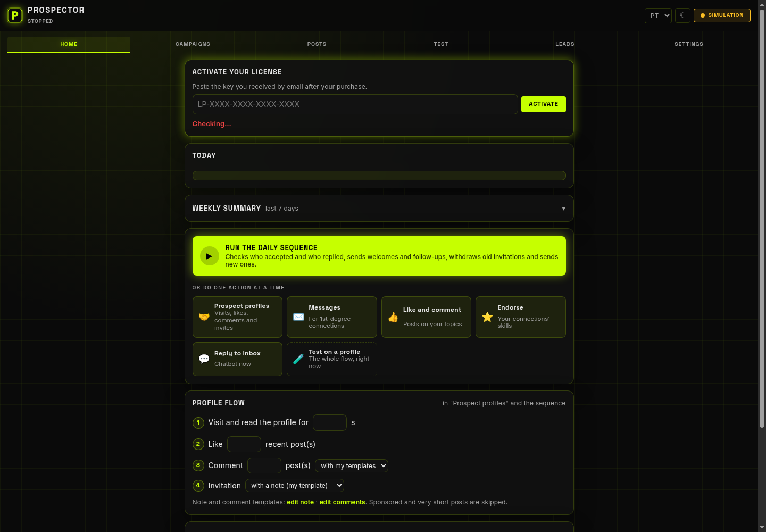Click the red 'Checking...' status text

(212, 124)
